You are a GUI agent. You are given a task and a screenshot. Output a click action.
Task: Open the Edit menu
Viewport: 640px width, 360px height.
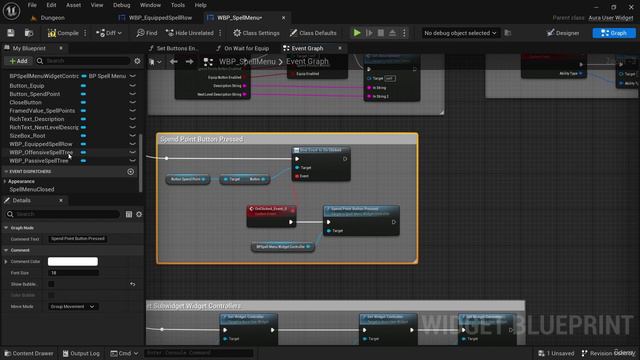click(51, 5)
